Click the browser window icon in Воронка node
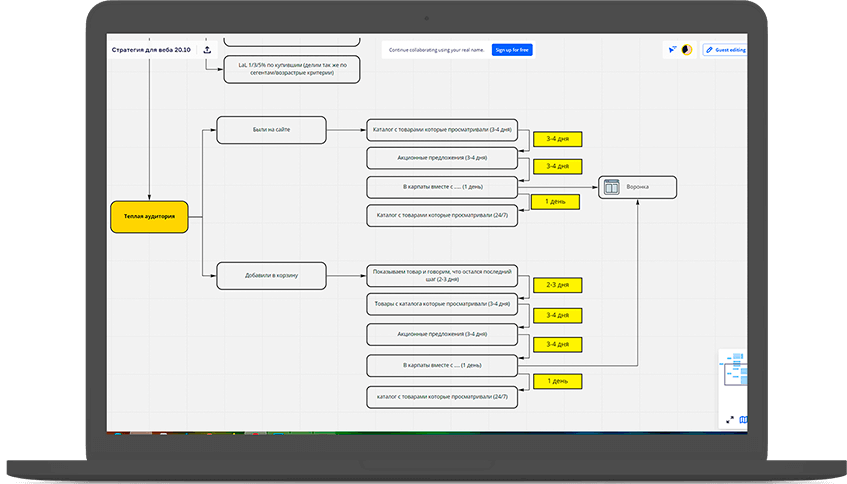 coord(612,187)
